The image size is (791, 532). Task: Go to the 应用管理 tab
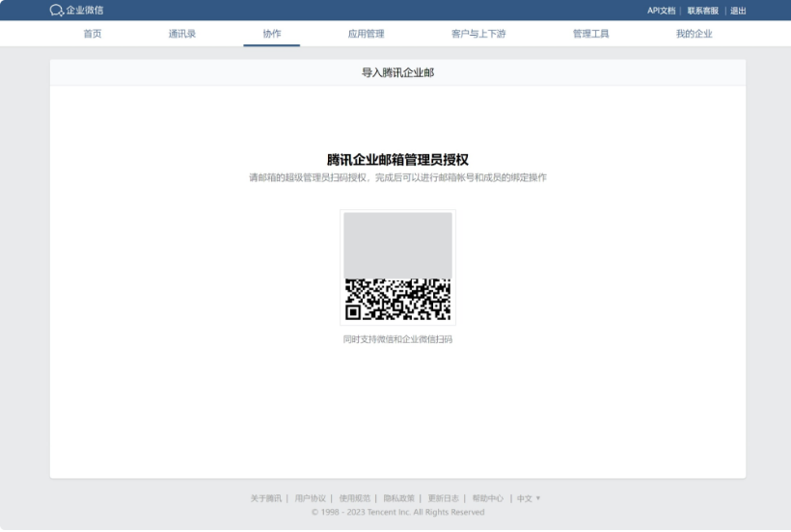coord(366,34)
